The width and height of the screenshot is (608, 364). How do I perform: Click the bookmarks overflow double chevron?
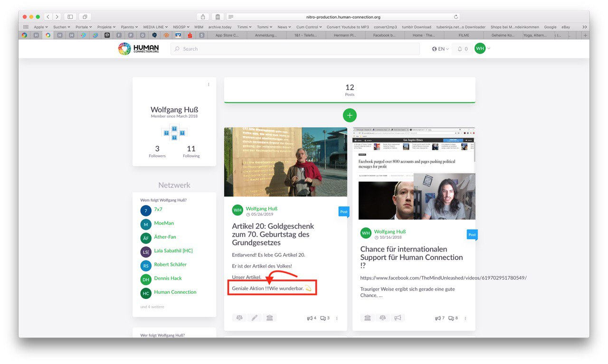tap(584, 27)
